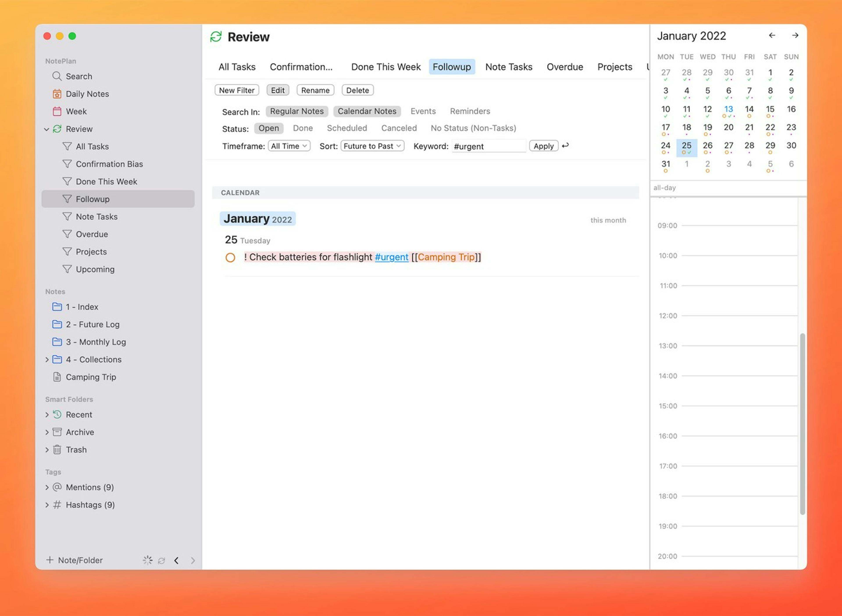
Task: Click the Review sync icon in sidebar
Action: coord(57,129)
